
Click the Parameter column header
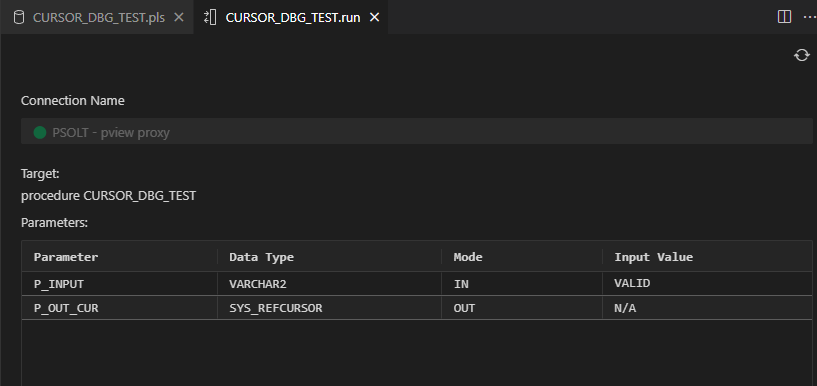coord(119,257)
